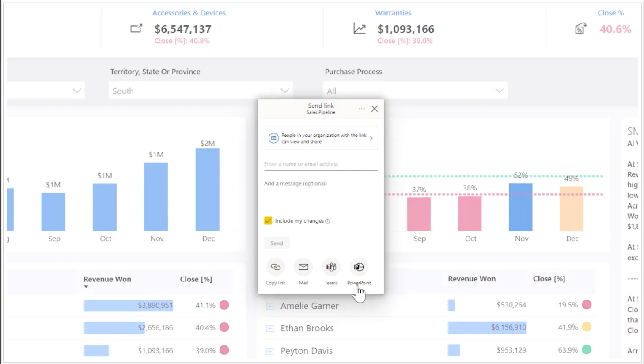Expand the Ethan Brooks row
The width and height of the screenshot is (644, 364).
270,329
